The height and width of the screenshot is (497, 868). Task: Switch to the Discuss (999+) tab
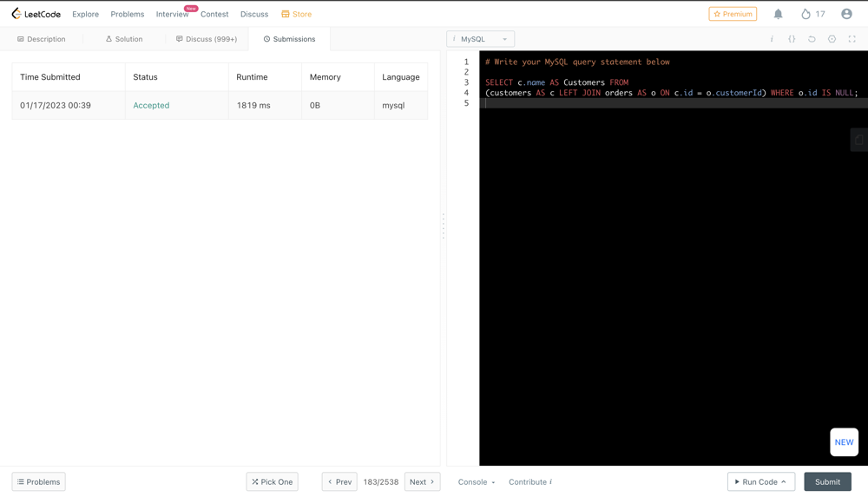(207, 39)
